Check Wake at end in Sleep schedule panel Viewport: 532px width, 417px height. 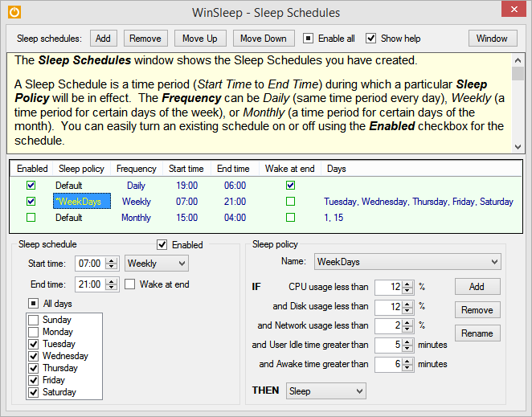coord(130,284)
